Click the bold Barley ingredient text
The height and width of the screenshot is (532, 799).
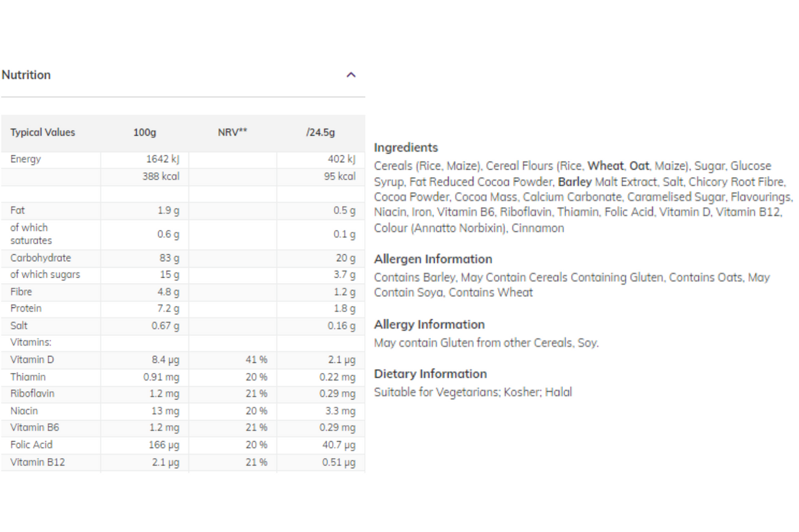click(x=574, y=181)
